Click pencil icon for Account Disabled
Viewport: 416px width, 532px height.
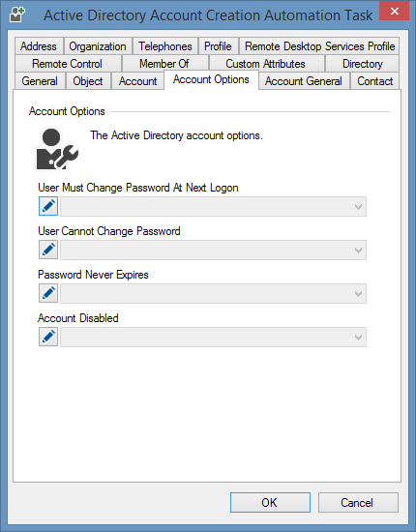48,337
